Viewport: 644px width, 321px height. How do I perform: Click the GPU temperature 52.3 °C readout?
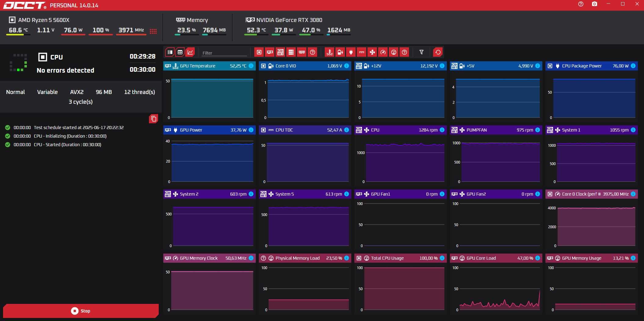tap(256, 30)
